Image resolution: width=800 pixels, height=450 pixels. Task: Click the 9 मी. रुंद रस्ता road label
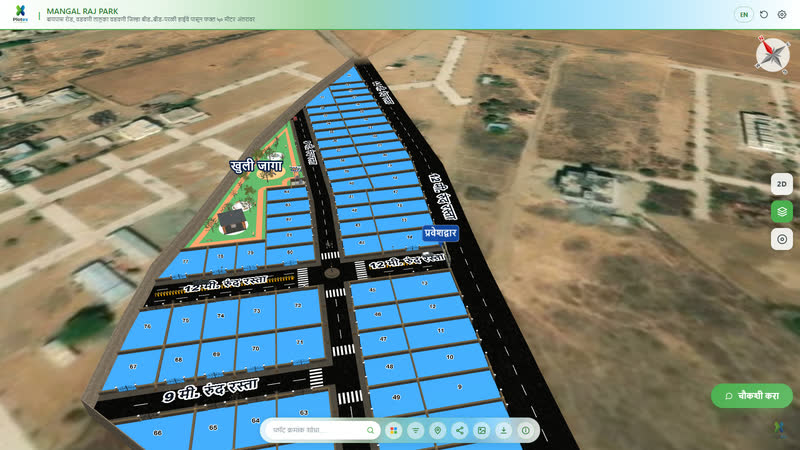point(210,390)
